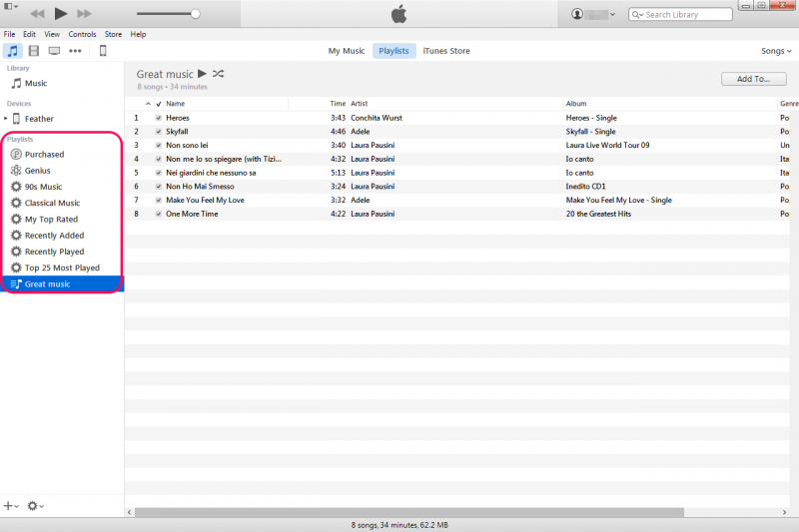Open the Edit menu
The height and width of the screenshot is (532, 799).
30,34
